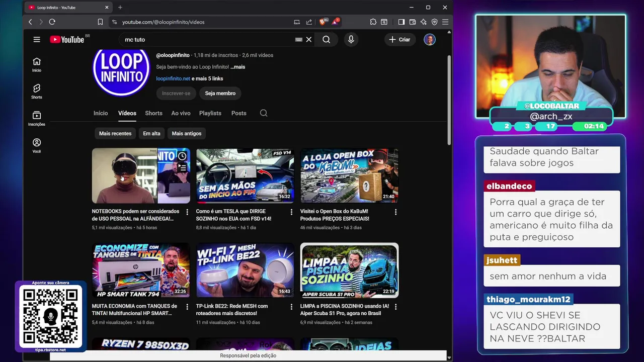Select the Em alta filter chip

point(151,133)
